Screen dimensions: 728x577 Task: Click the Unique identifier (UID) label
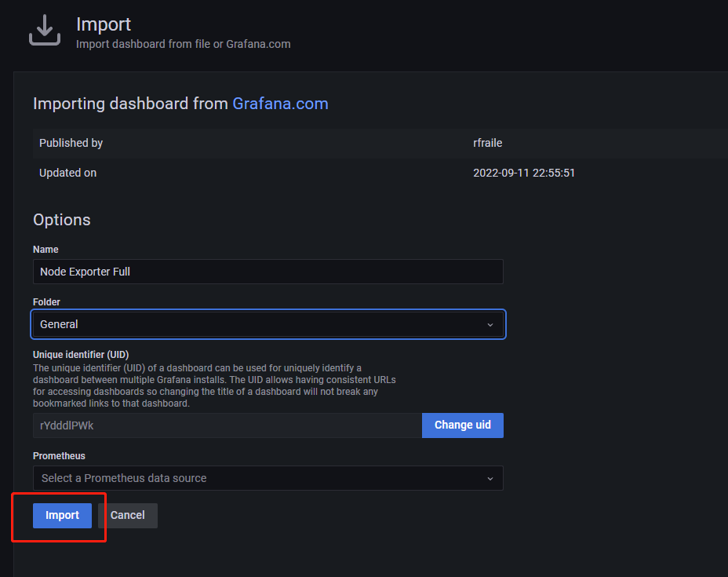(x=82, y=355)
